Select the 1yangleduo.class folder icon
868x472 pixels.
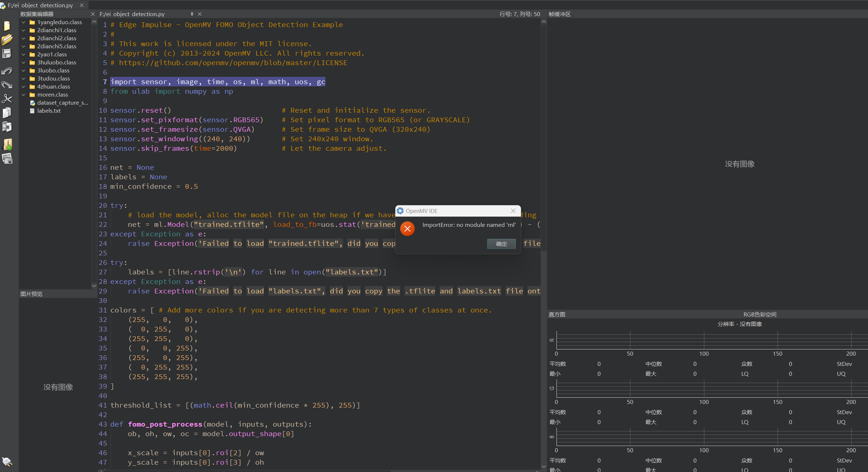tap(32, 22)
